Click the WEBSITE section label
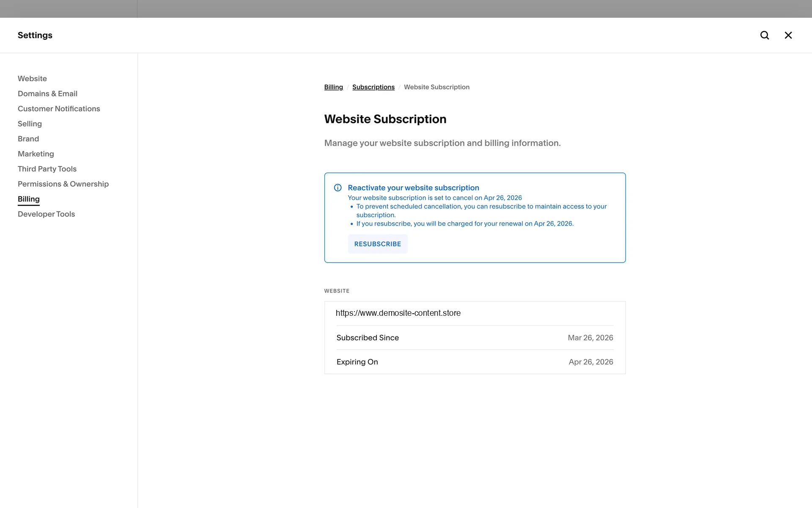The width and height of the screenshot is (812, 508). tap(337, 291)
